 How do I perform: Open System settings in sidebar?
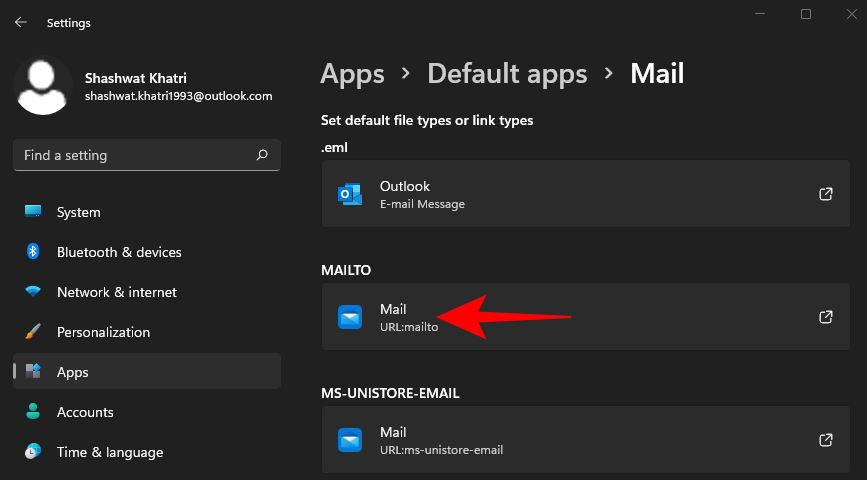(x=78, y=212)
